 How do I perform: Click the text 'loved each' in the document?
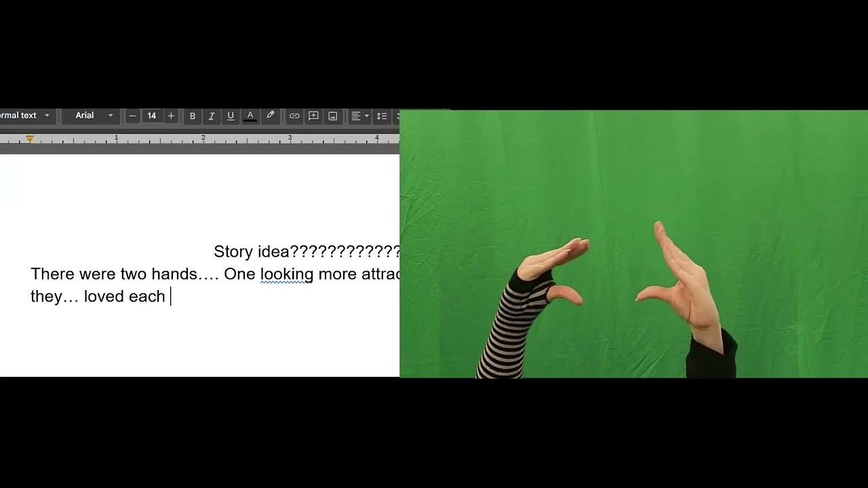[x=125, y=296]
